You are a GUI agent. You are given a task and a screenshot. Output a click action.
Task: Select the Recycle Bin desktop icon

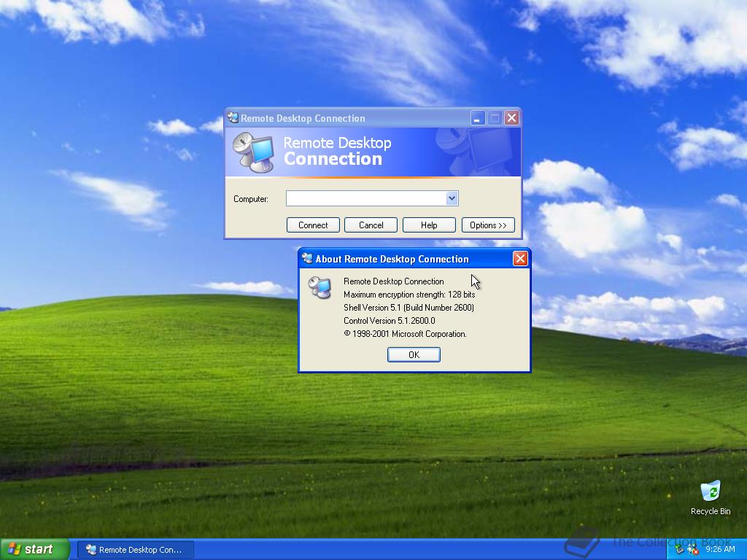click(711, 497)
